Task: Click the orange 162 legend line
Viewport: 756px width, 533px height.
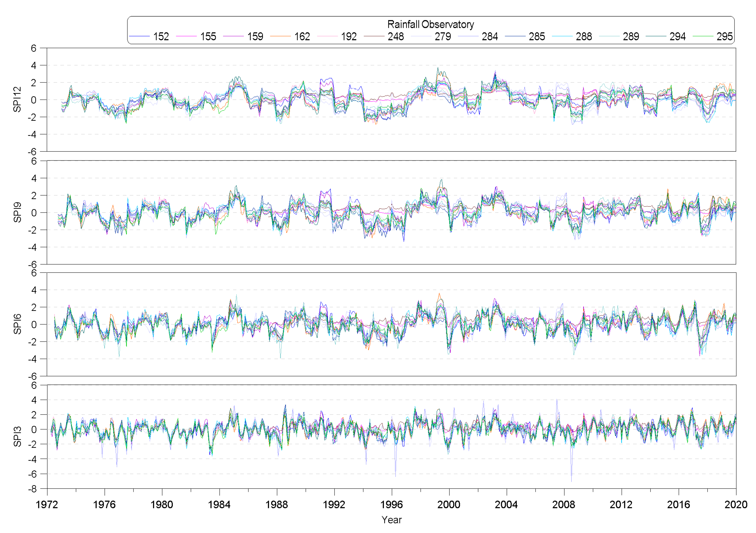Action: 280,36
